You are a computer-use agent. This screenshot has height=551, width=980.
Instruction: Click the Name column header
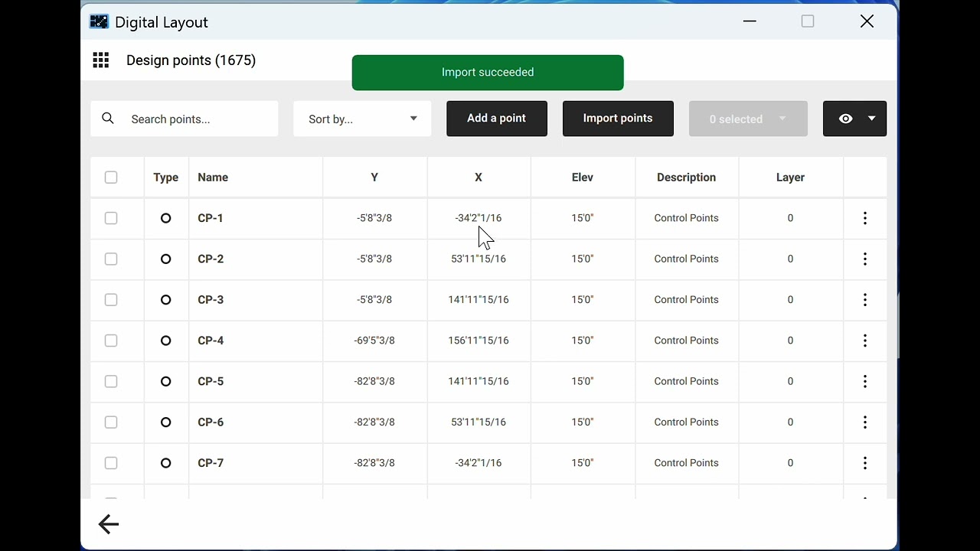pos(213,178)
